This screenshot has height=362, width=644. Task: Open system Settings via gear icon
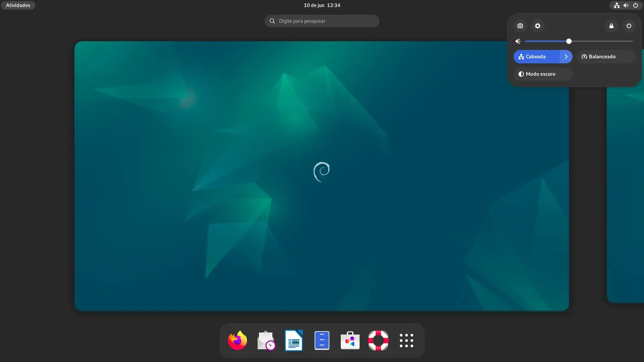[x=538, y=26]
